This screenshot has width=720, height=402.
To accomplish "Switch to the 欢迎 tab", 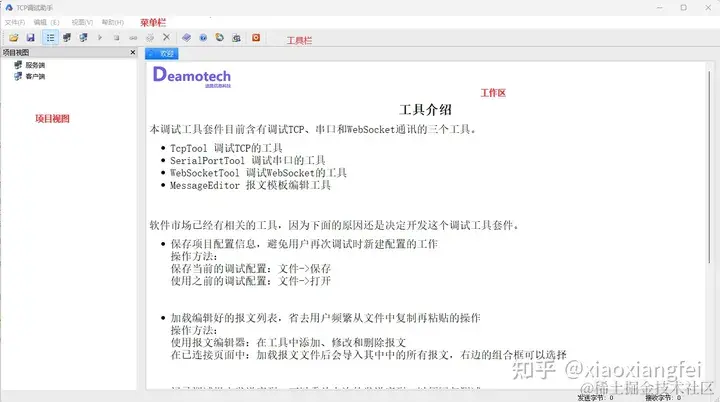I will pyautogui.click(x=162, y=54).
